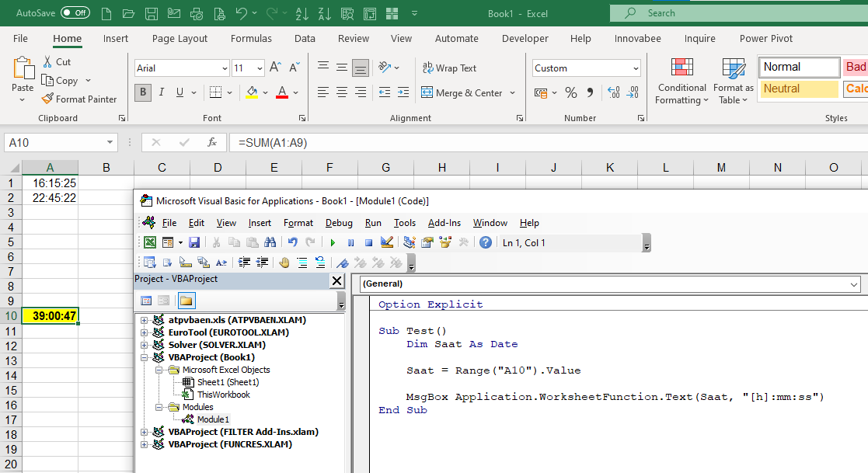
Task: Apply the red font color
Action: pos(282,92)
